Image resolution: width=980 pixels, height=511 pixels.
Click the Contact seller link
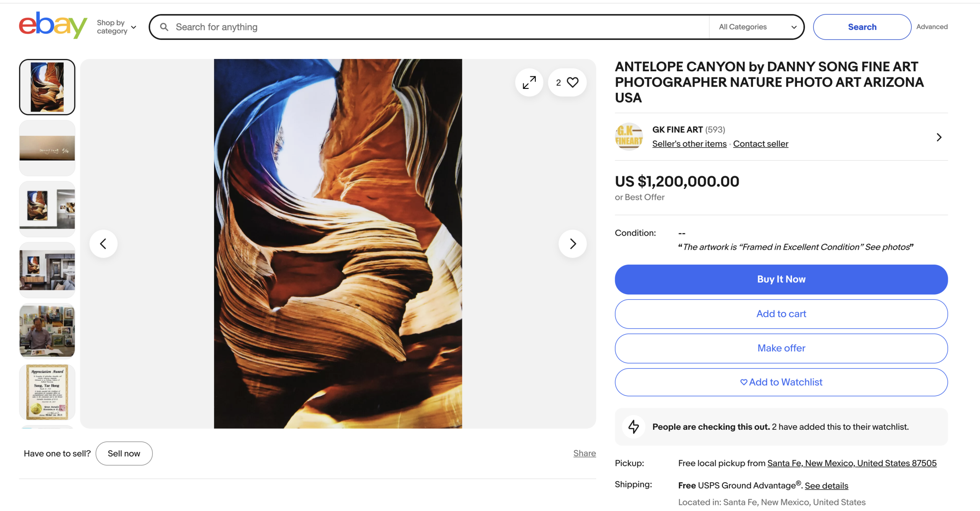[x=761, y=144]
